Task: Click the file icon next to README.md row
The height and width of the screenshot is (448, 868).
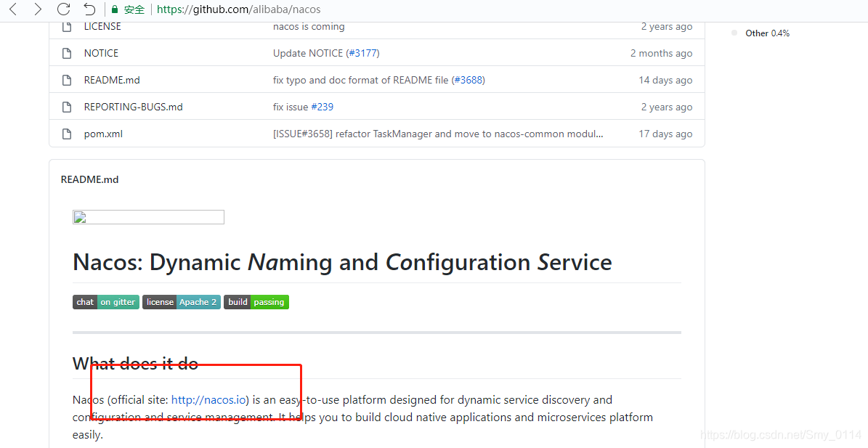Action: coord(67,80)
